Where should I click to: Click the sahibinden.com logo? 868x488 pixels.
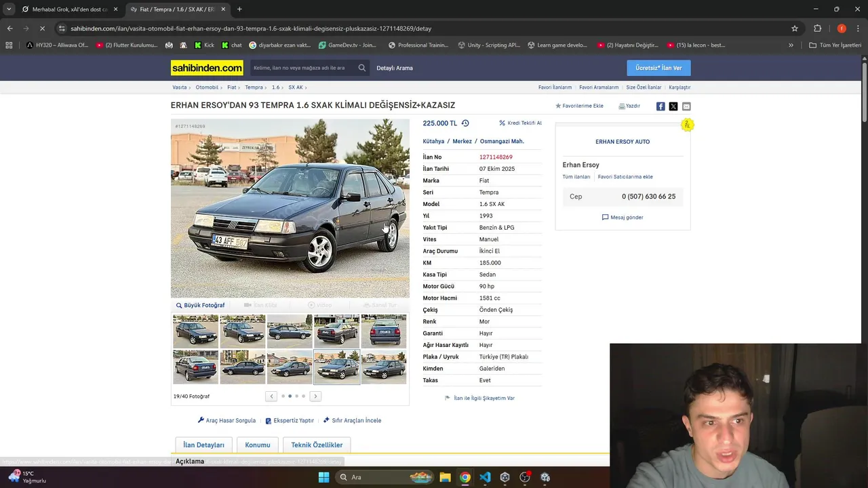coord(207,68)
